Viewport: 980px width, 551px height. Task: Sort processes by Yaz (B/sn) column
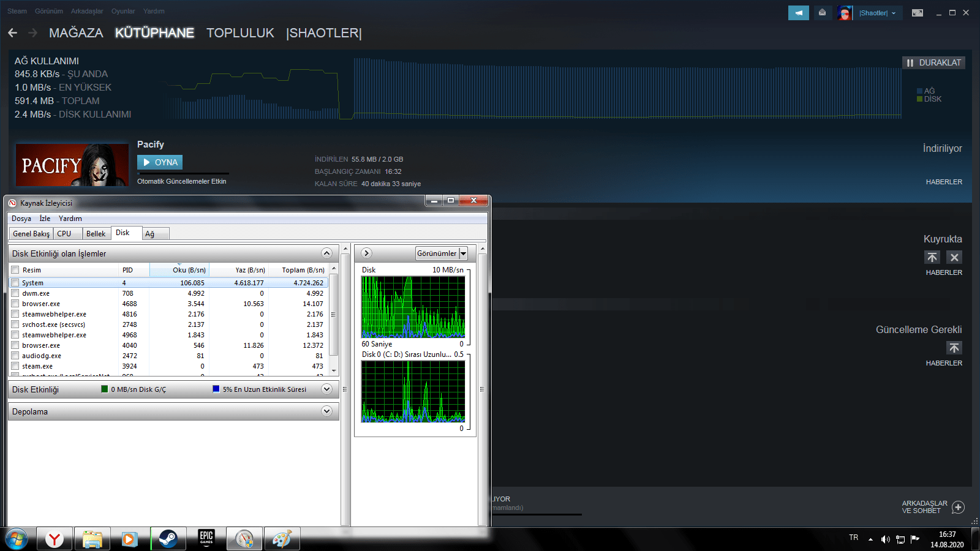pyautogui.click(x=239, y=270)
